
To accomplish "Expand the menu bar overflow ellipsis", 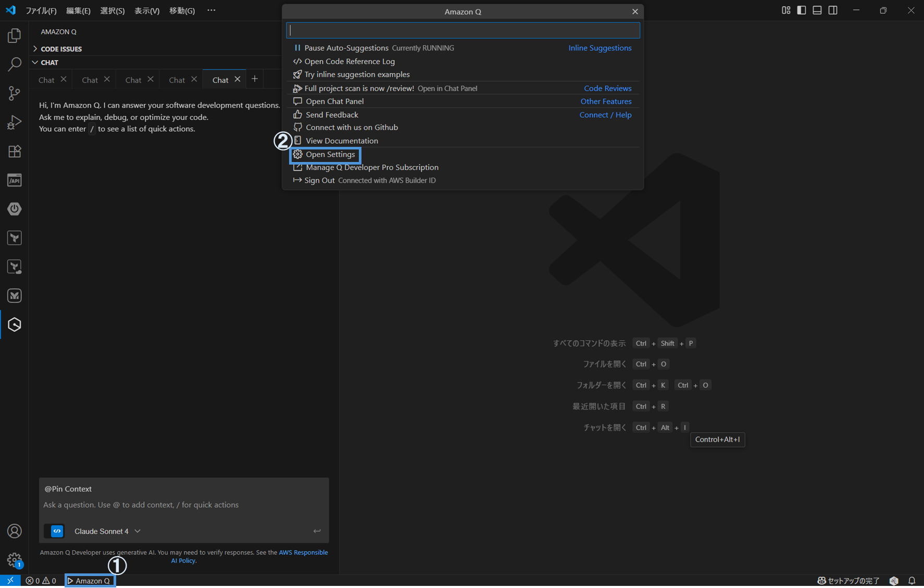I will click(x=211, y=10).
